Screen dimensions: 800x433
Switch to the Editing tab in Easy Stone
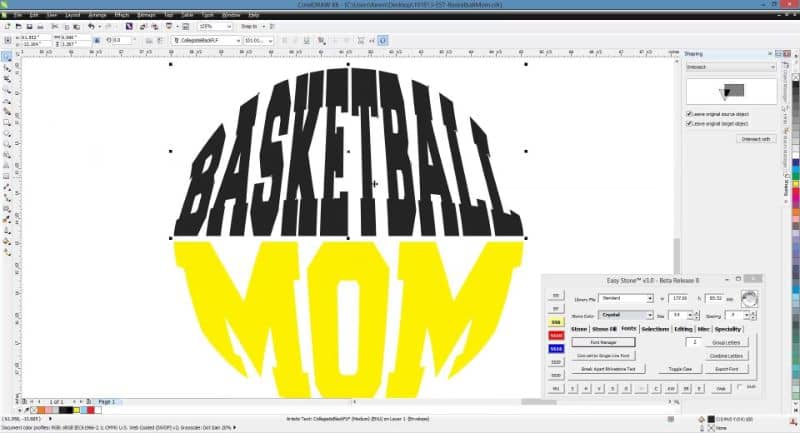(683, 329)
